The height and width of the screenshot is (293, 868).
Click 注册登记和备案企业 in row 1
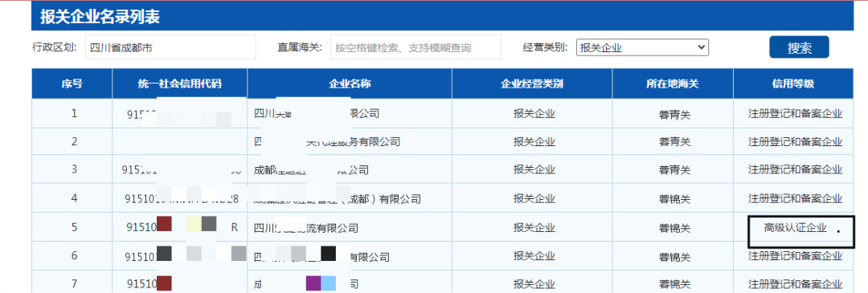tap(795, 114)
